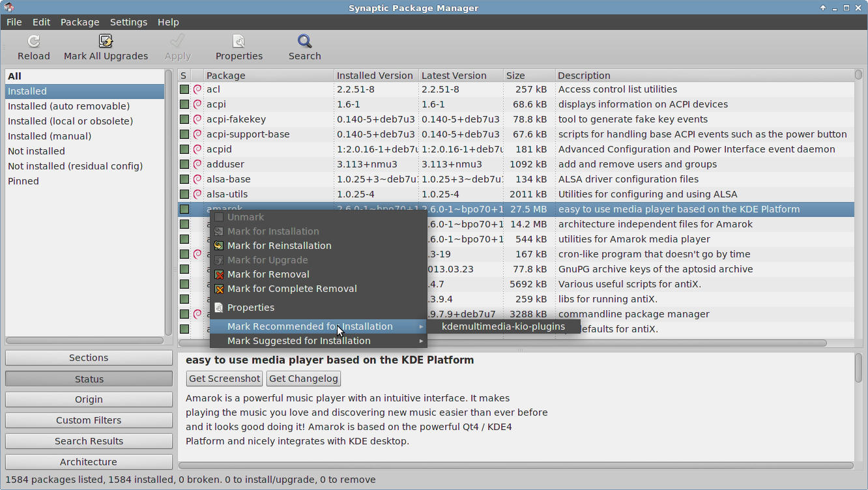Sort by Description column header
Viewport: 868px width, 490px height.
(x=704, y=76)
